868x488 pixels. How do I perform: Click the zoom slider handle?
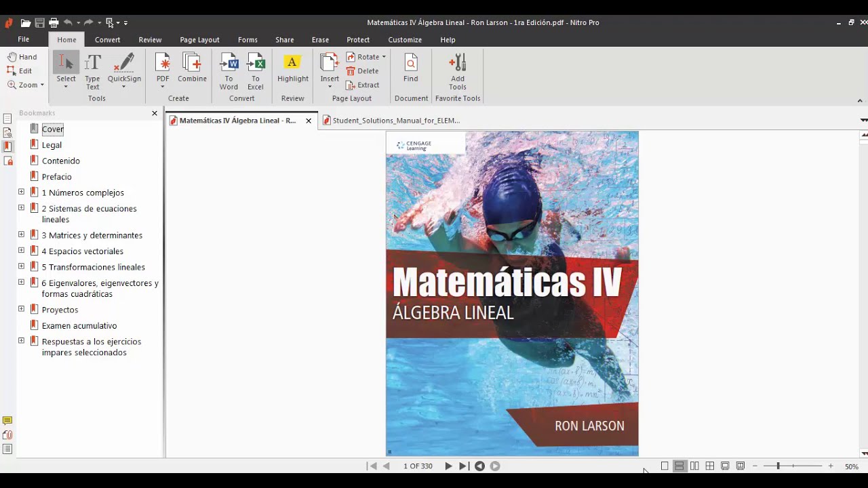coord(778,466)
